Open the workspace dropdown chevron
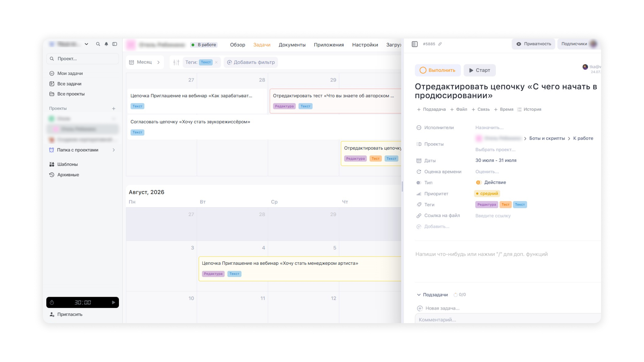The image size is (644, 362). pyautogui.click(x=86, y=44)
